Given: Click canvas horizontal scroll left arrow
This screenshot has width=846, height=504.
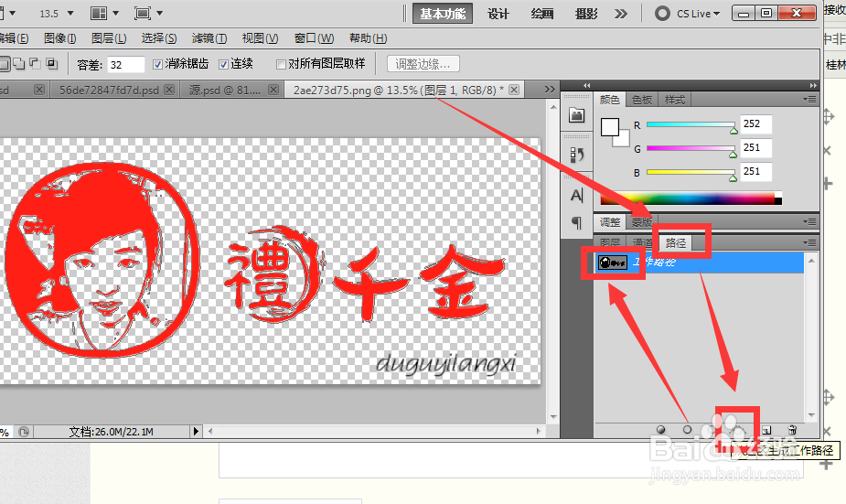Looking at the screenshot, I should coord(211,431).
